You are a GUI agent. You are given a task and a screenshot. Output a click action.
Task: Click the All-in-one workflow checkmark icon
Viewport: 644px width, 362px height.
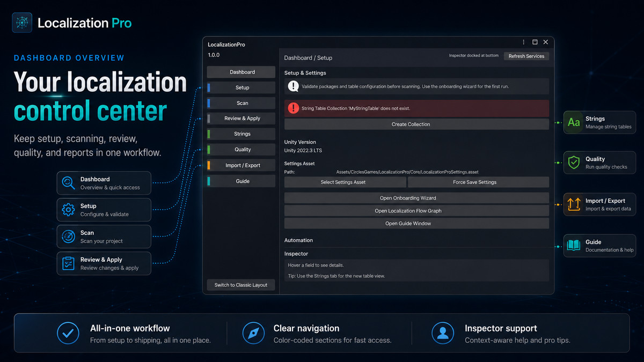(x=68, y=333)
